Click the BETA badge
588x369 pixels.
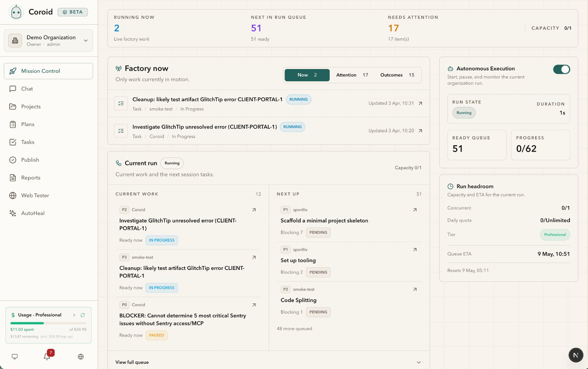73,12
